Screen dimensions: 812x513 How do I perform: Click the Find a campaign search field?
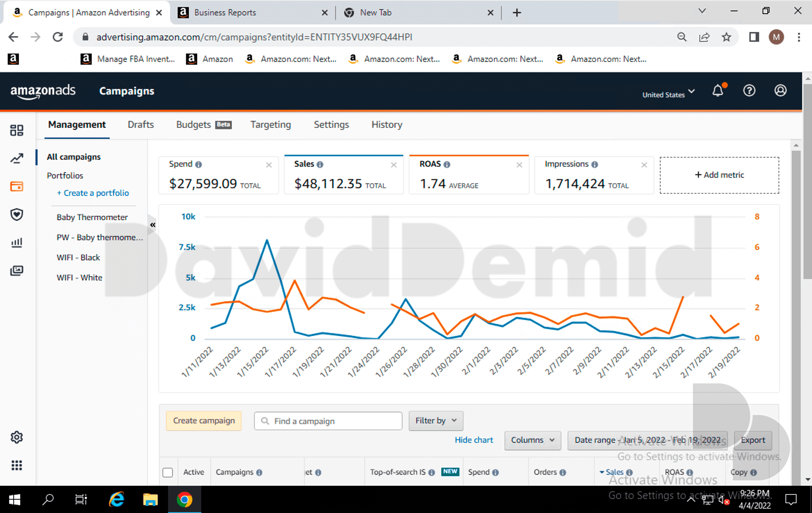point(328,421)
